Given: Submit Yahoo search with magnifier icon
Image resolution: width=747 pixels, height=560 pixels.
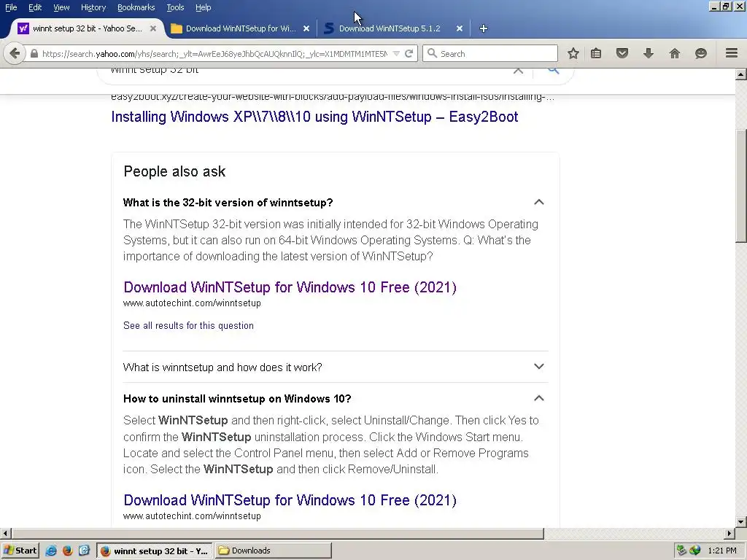Looking at the screenshot, I should tap(553, 71).
